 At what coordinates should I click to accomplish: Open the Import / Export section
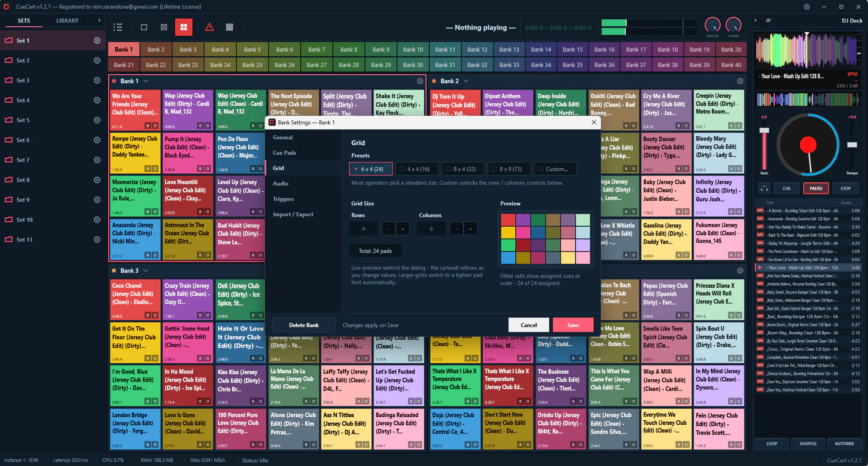304,214
